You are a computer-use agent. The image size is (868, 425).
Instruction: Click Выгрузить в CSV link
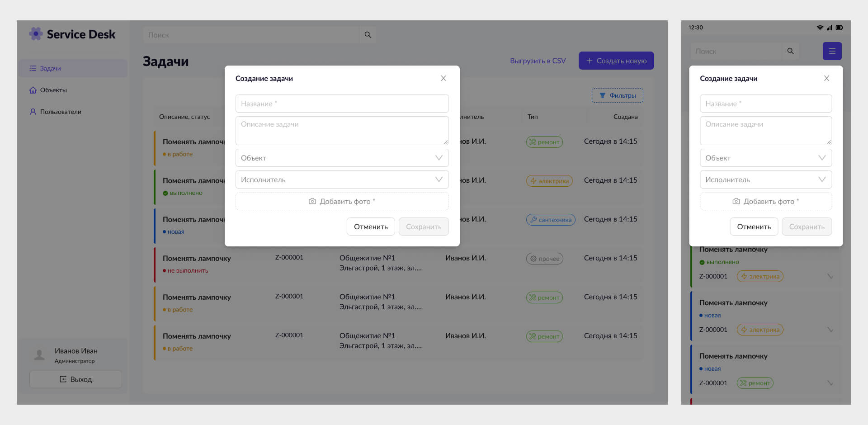(x=538, y=61)
